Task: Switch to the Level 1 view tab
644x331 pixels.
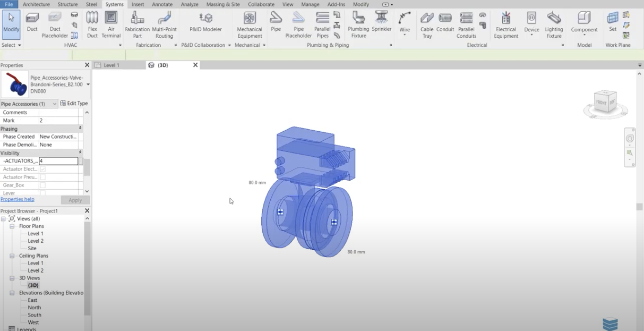Action: click(111, 65)
